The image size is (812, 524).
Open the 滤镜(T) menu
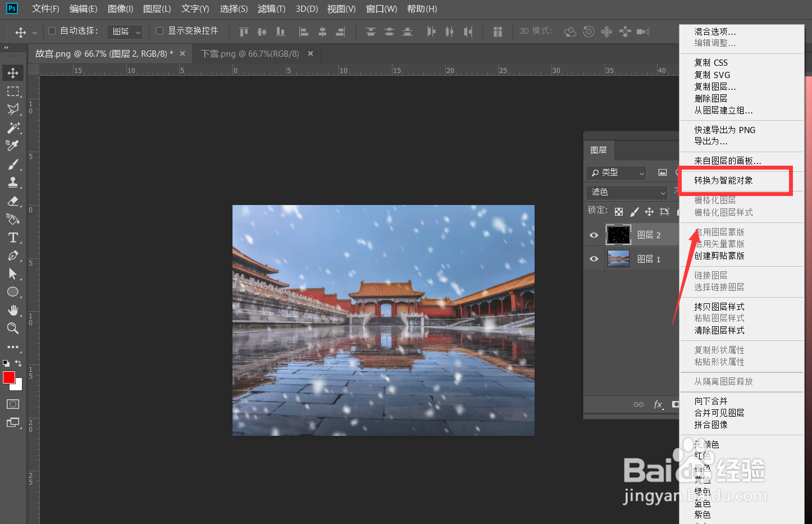(271, 8)
